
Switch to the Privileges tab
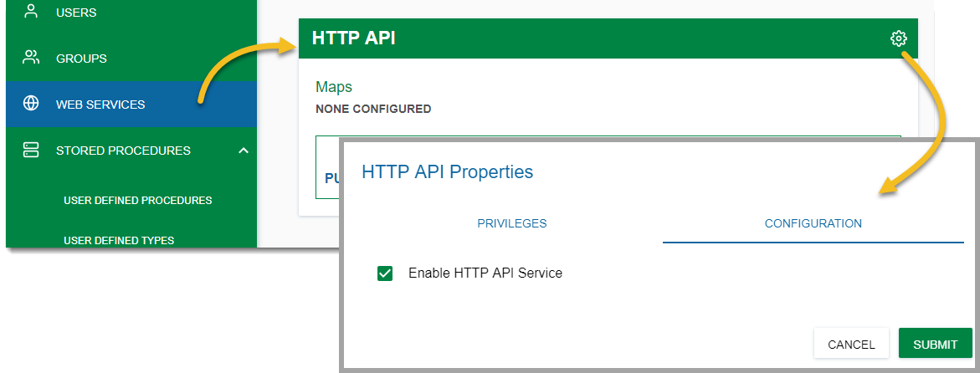pyautogui.click(x=511, y=223)
